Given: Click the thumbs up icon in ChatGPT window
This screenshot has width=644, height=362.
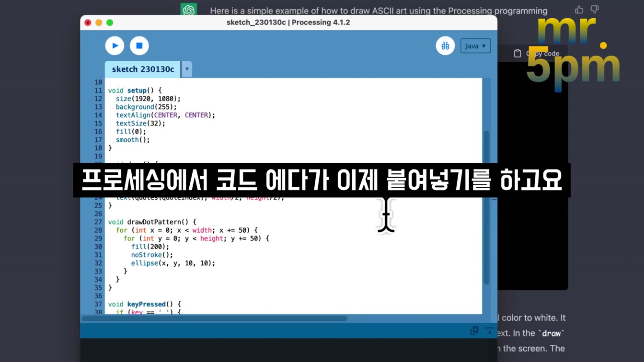Looking at the screenshot, I should point(579,10).
